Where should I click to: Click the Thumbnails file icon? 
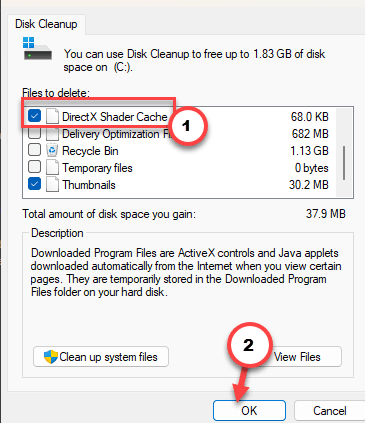(x=52, y=184)
